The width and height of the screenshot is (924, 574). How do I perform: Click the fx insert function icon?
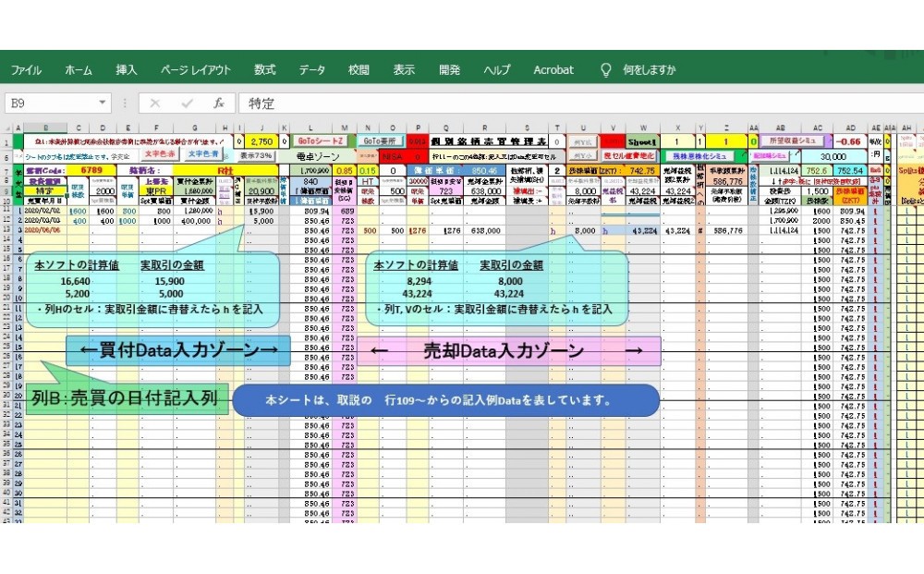(219, 104)
